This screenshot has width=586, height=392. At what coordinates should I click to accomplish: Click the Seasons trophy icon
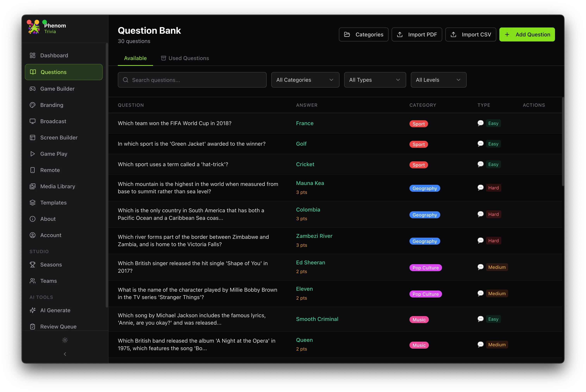33,265
